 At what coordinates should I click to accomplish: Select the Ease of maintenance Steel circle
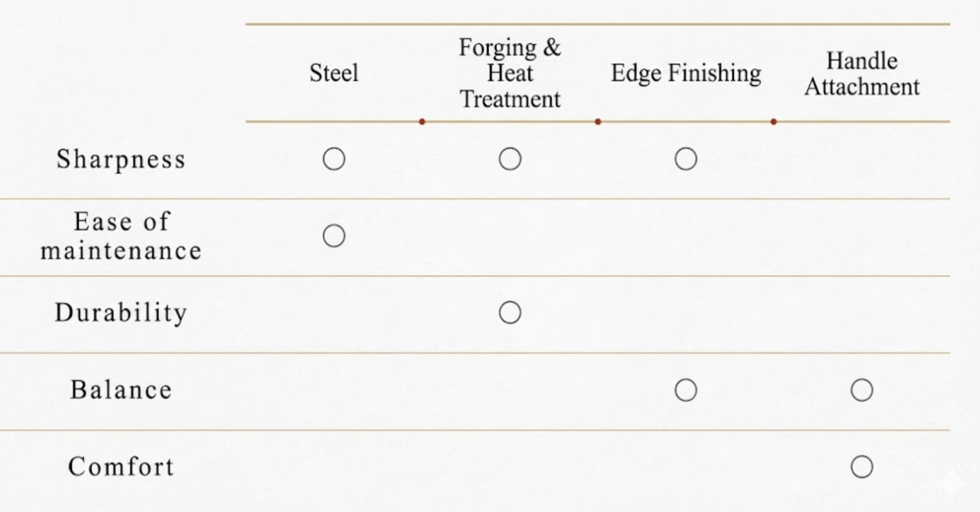[x=334, y=237]
